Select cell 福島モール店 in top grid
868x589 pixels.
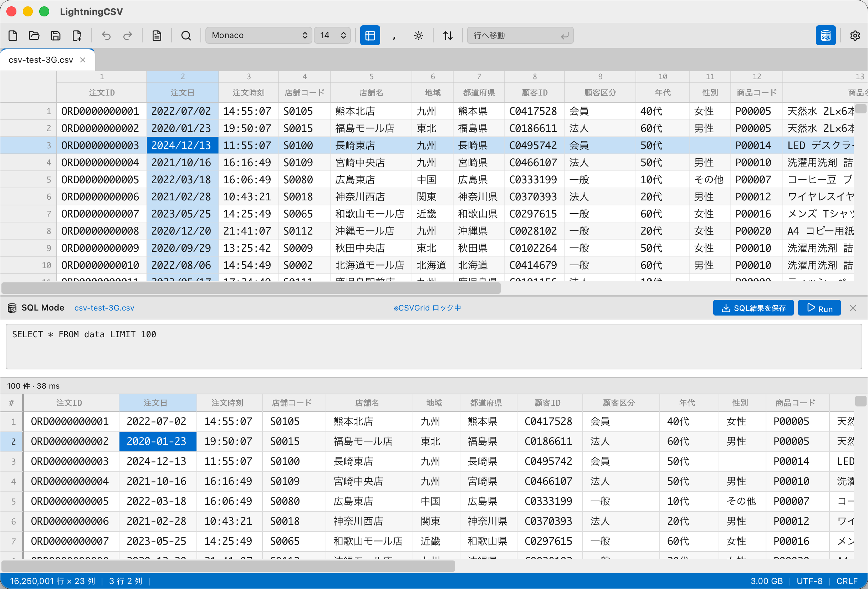[x=371, y=128]
